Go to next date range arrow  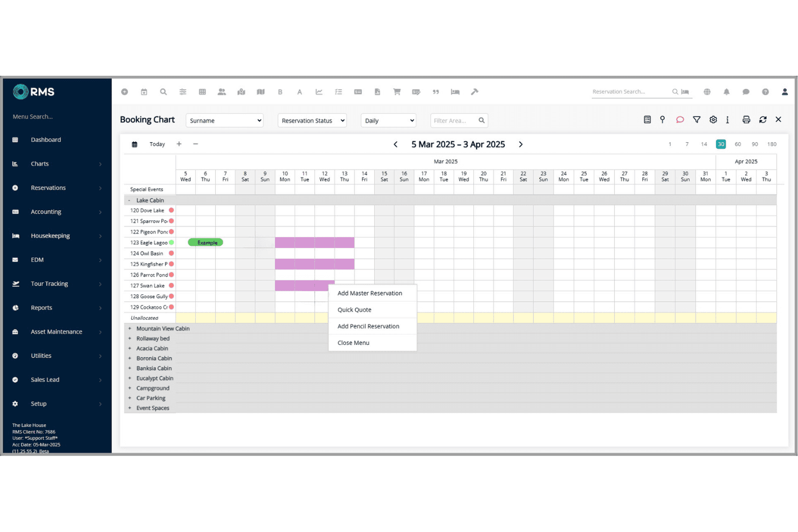click(521, 144)
